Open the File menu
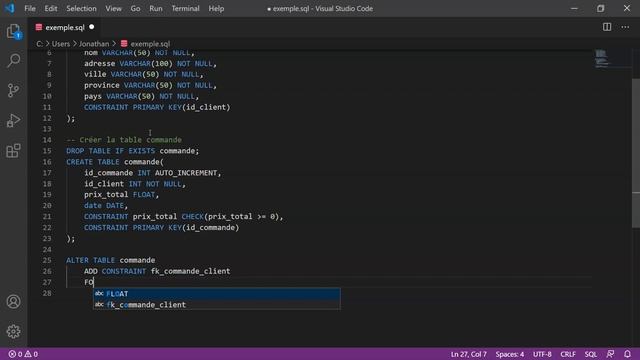The height and width of the screenshot is (360, 640). click(x=30, y=9)
